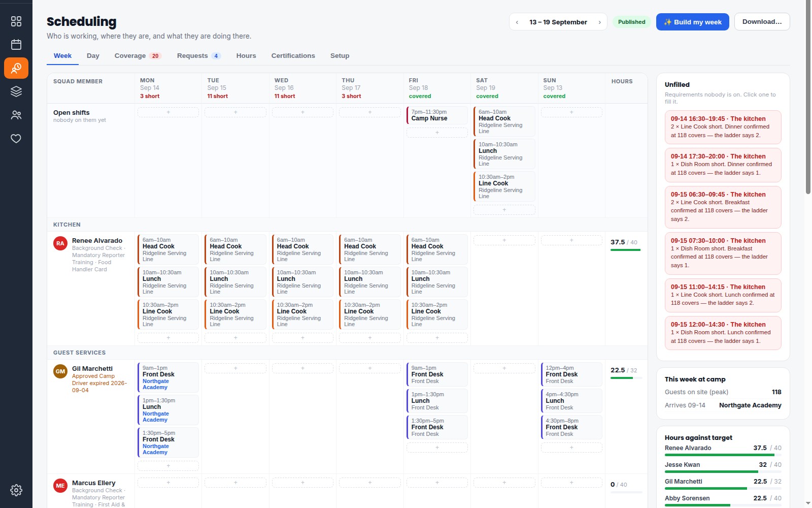This screenshot has width=812, height=508.
Task: Click the Tuesday 11 short coverage label
Action: (x=217, y=96)
